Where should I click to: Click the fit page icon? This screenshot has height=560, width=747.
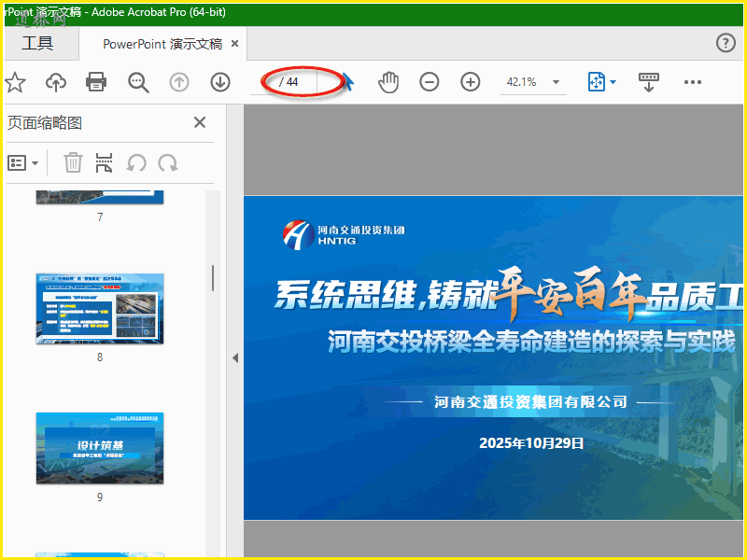coord(597,82)
